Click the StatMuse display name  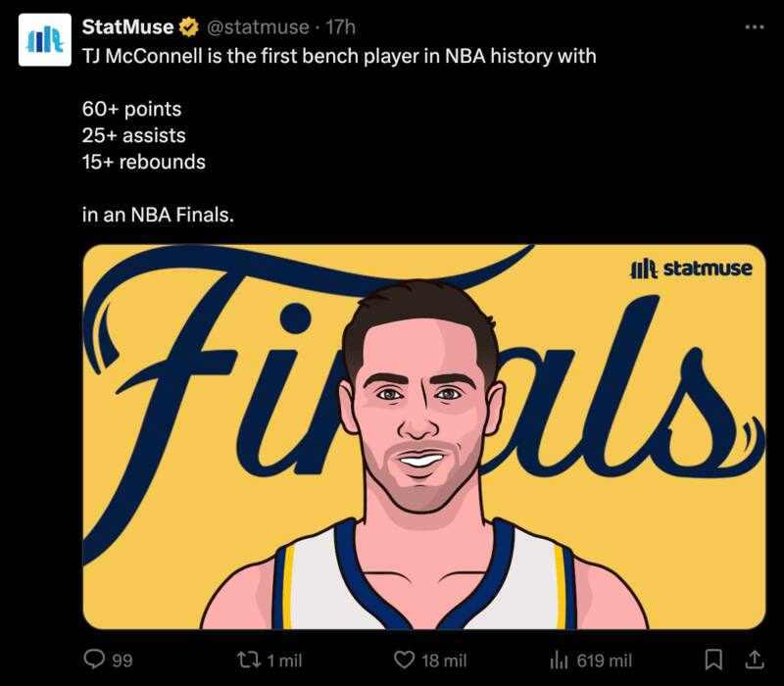click(x=127, y=27)
